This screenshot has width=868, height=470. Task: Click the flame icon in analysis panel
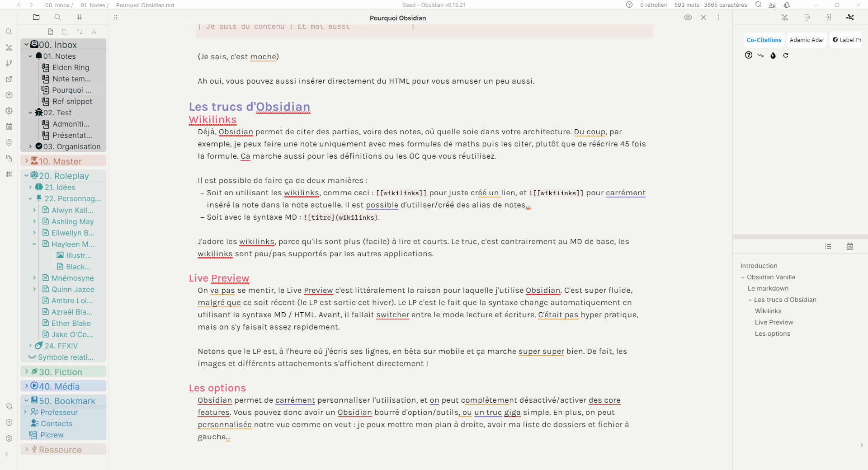(x=773, y=55)
